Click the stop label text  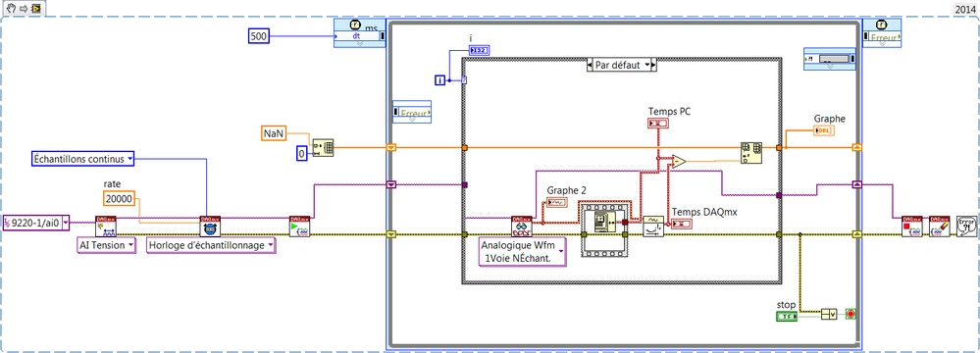[786, 305]
